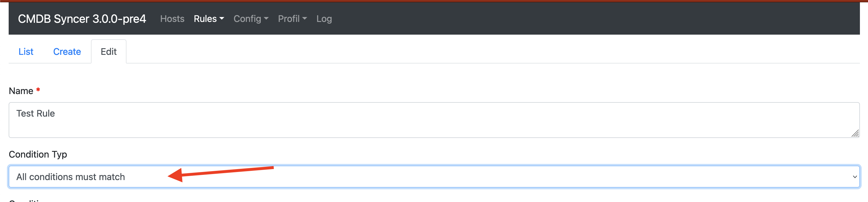Click the red required asterisk beside Name

click(x=38, y=89)
